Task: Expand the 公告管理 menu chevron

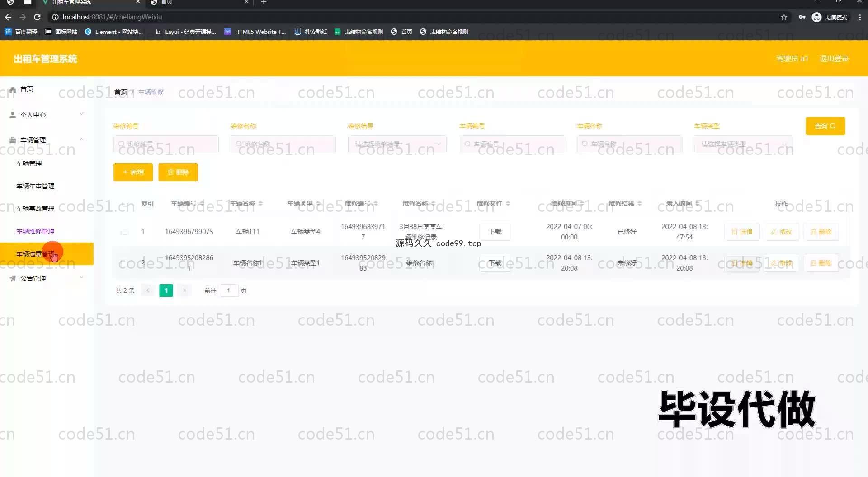Action: point(82,278)
